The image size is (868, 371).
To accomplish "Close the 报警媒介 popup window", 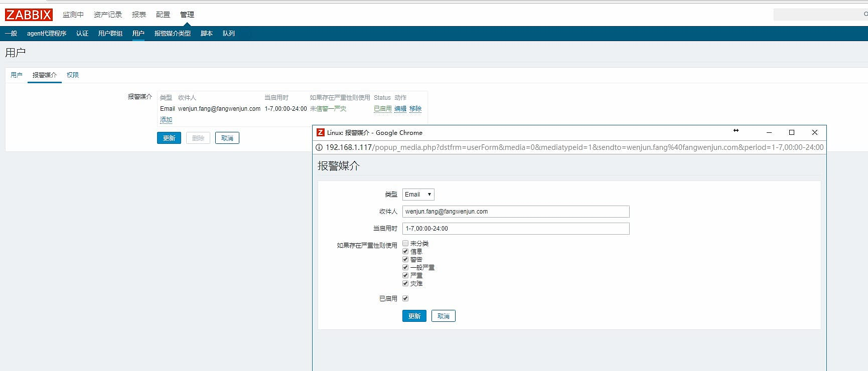I will pos(815,132).
